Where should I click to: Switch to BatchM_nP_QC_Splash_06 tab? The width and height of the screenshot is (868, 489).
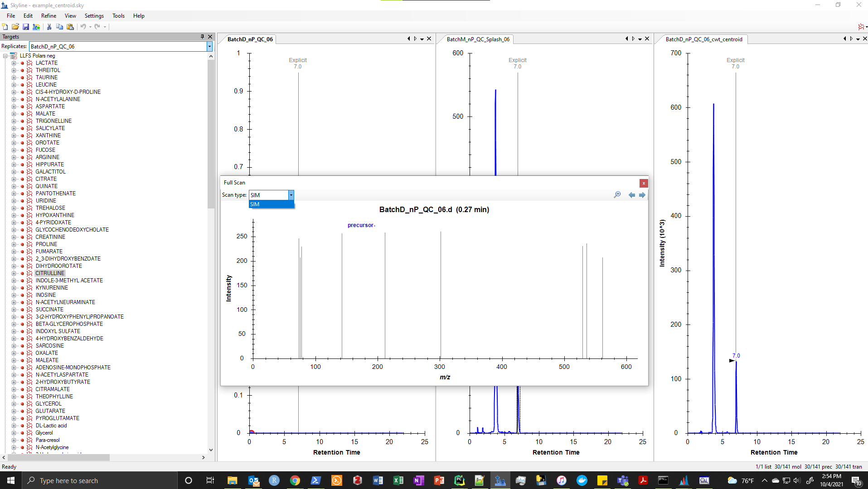(x=478, y=39)
